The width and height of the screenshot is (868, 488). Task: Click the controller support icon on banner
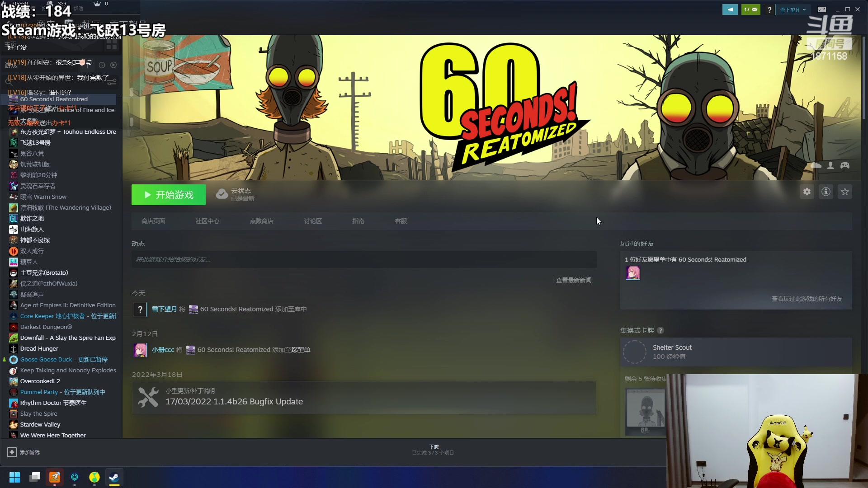(x=845, y=165)
